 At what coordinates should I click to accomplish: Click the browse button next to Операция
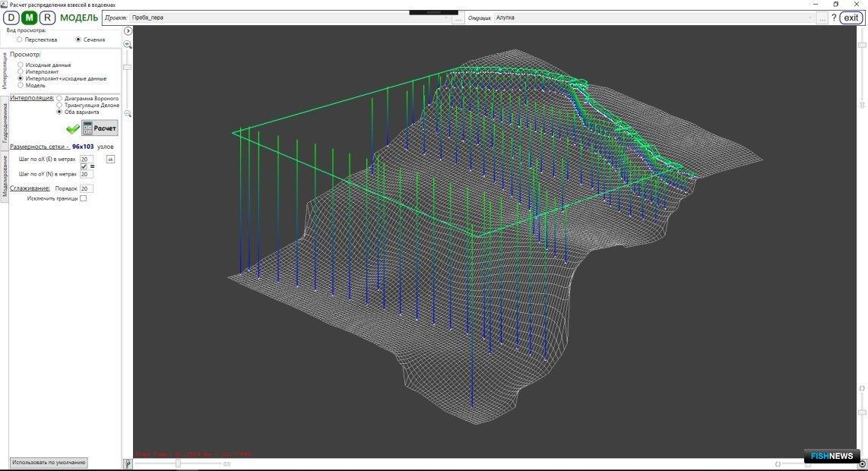click(822, 19)
